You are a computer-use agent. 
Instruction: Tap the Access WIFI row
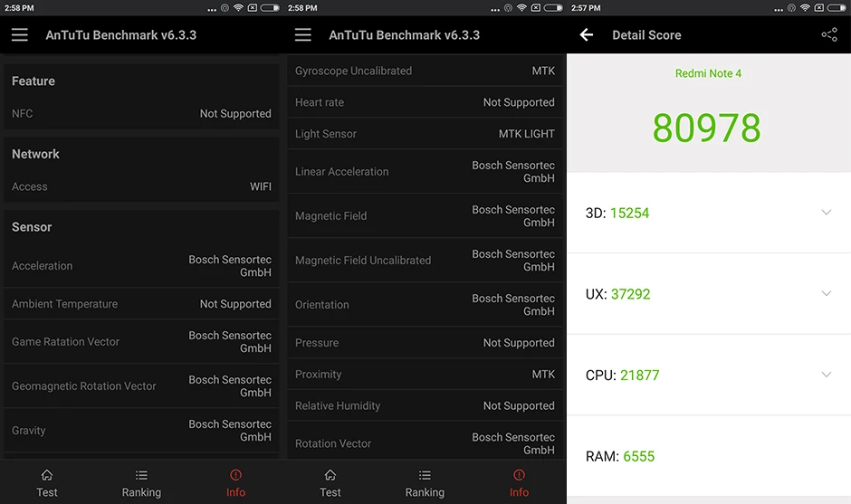[x=141, y=186]
